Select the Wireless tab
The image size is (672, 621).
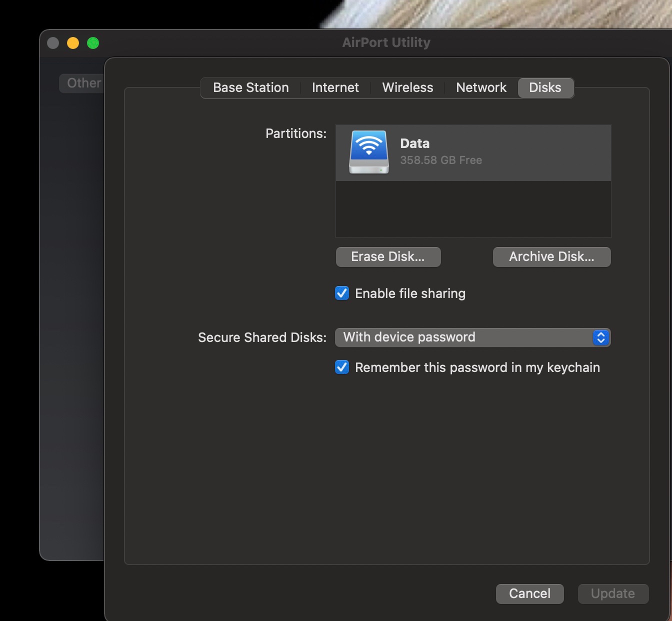407,87
